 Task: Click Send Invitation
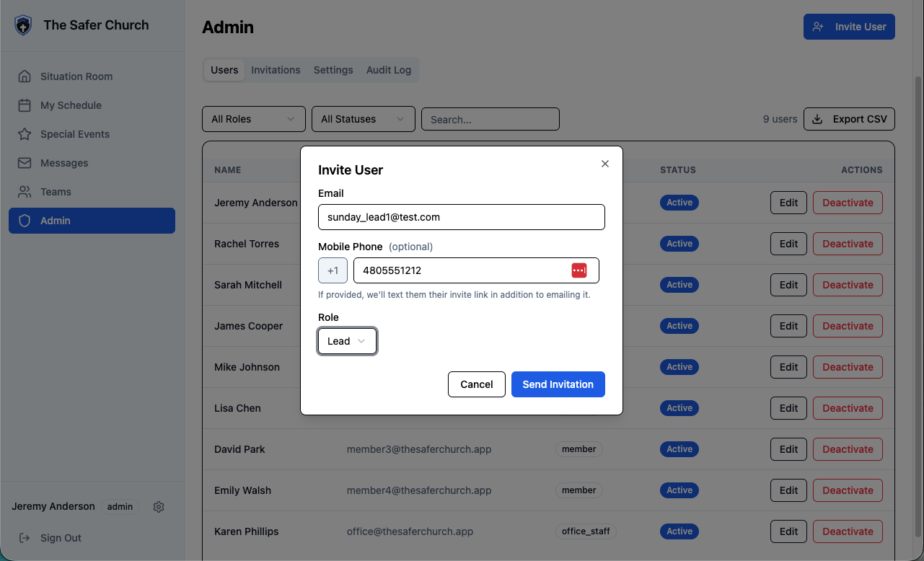[x=558, y=384]
